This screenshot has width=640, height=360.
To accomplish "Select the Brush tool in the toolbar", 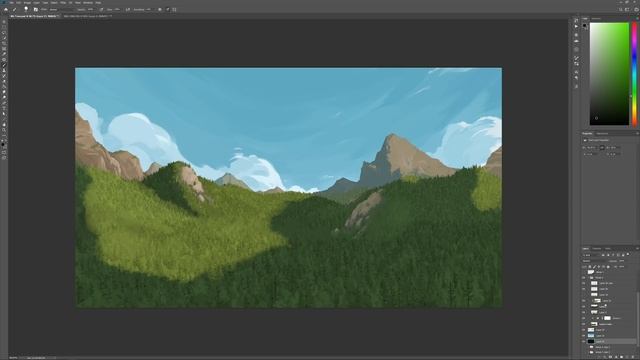I will 4,65.
